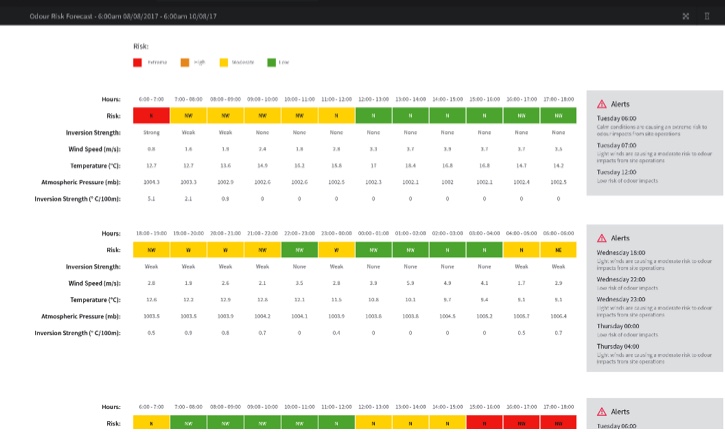The image size is (725, 432).
Task: Click the 03:00-04:00 green N risk cell
Action: click(x=484, y=250)
